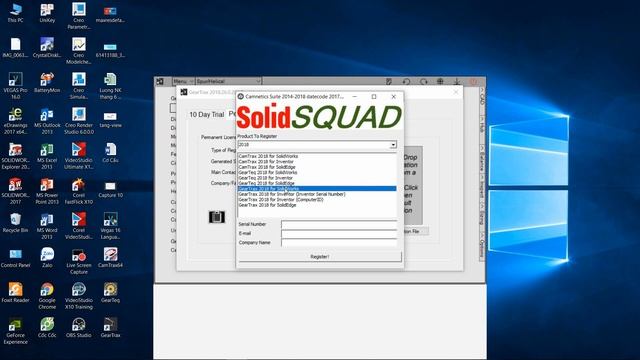
Task: Click the Camnetics Suite title bar icon
Action: tap(241, 97)
